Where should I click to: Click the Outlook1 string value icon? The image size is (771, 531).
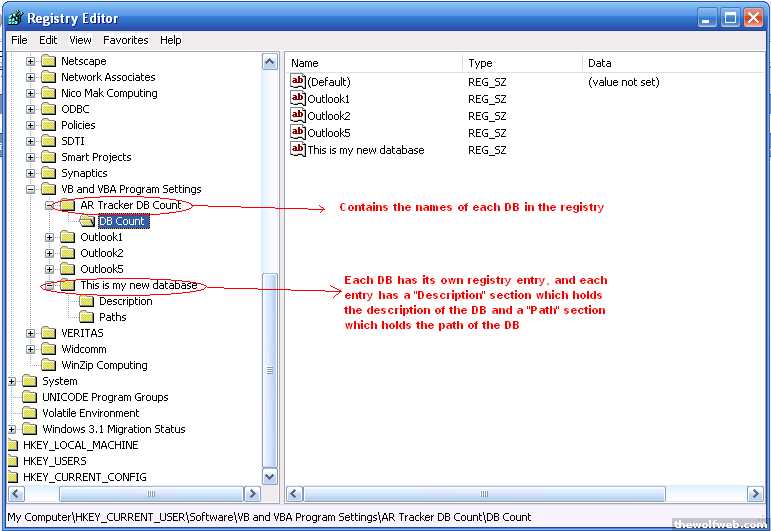(x=298, y=98)
